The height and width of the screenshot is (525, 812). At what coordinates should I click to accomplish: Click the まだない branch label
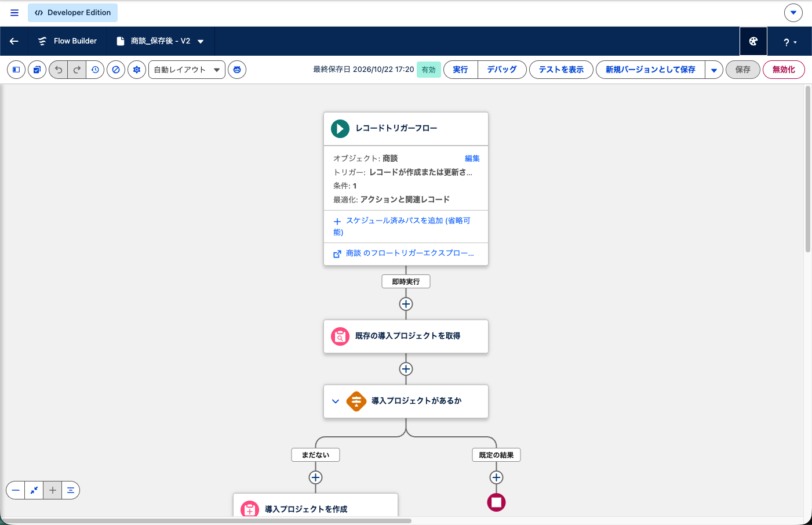pyautogui.click(x=316, y=455)
